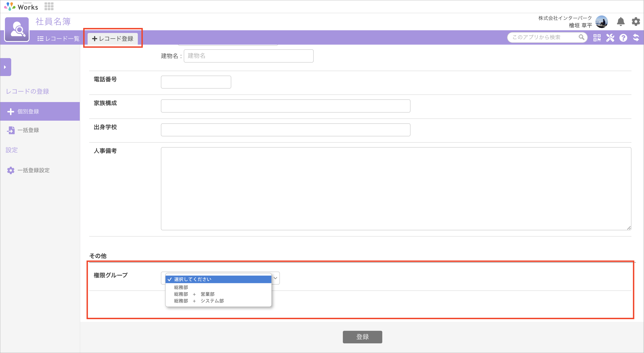
Task: Click the 出身学校 field label
Action: click(x=105, y=127)
